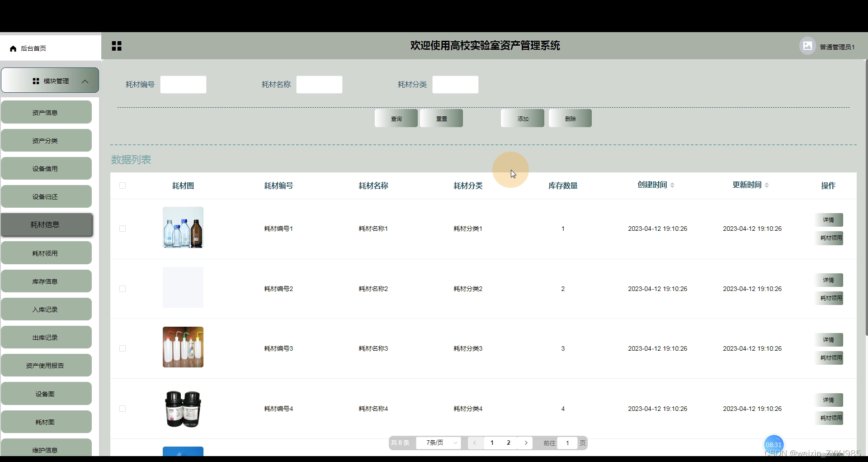Viewport: 868px width, 462px height.
Task: Click 耗材领用 for 耗材名称1 row
Action: [x=829, y=238]
